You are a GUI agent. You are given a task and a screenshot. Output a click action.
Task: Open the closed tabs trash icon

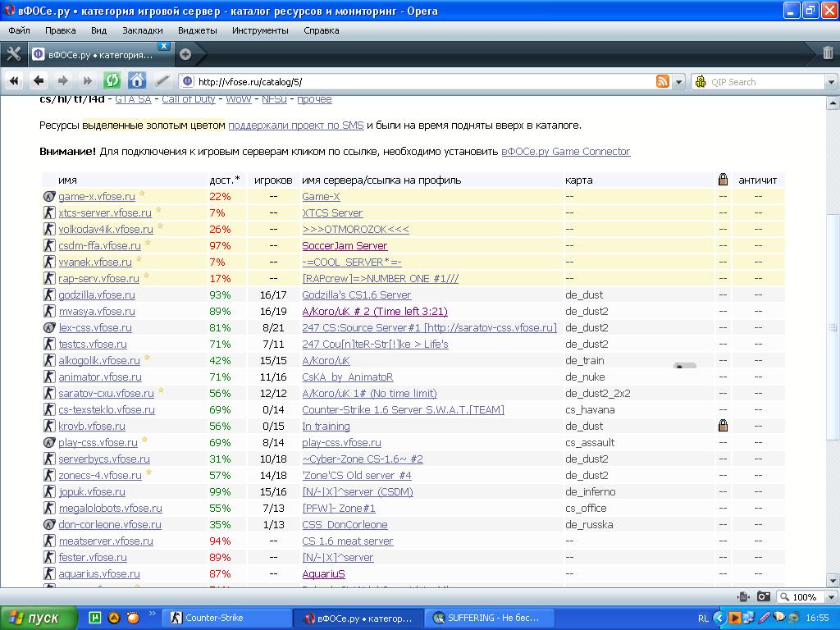click(828, 53)
